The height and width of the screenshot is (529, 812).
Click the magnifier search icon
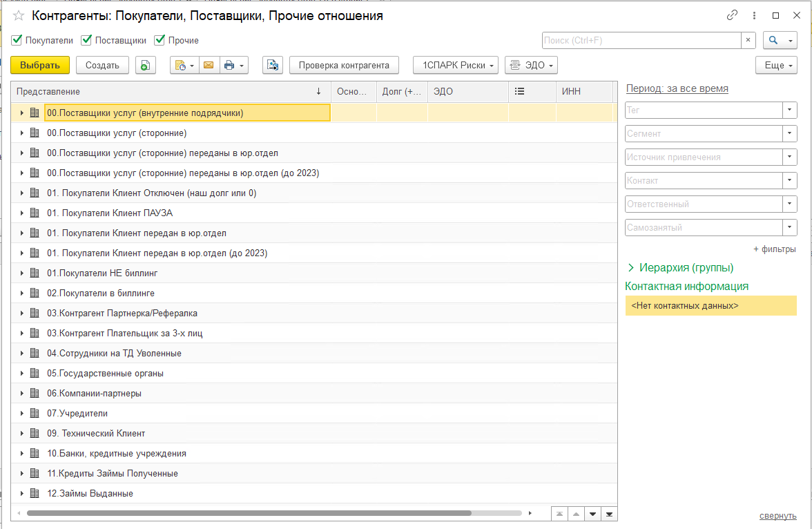(x=773, y=41)
